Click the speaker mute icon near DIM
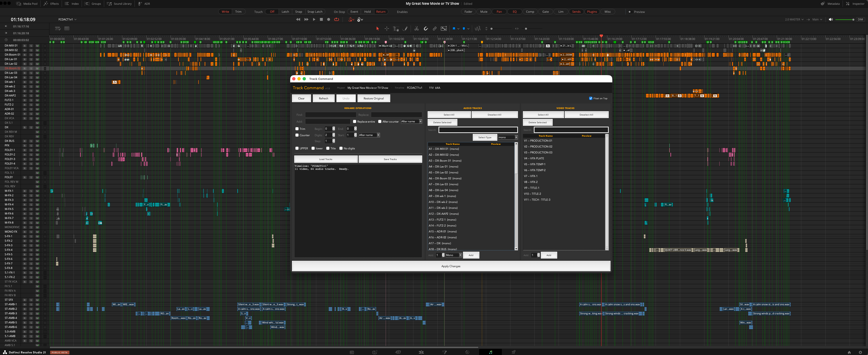The width and height of the screenshot is (868, 355). 831,20
